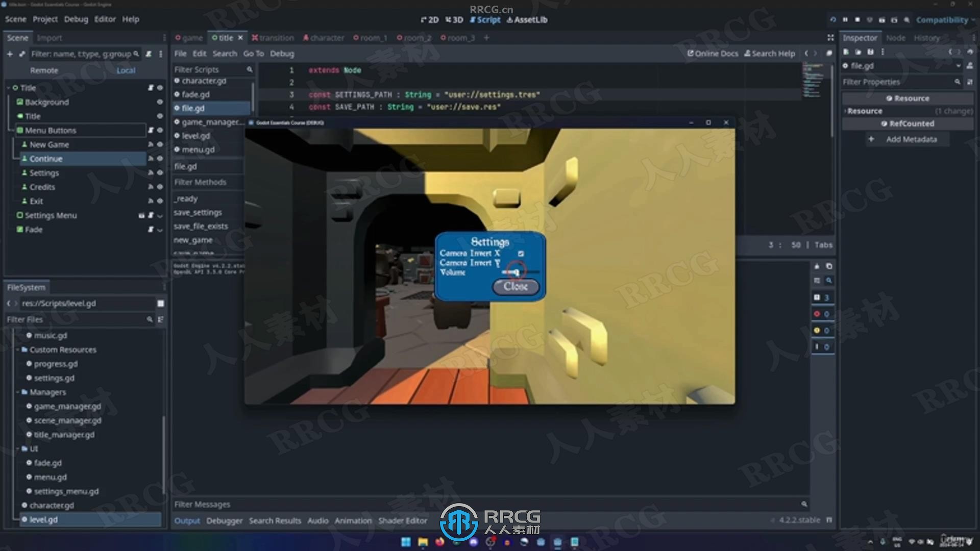
Task: Open script attached to Title root node
Action: tap(151, 88)
